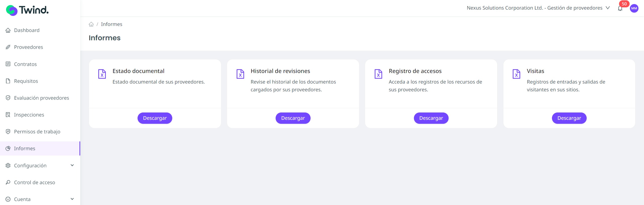The width and height of the screenshot is (644, 205).
Task: Open Contratos in sidebar
Action: tap(40, 64)
